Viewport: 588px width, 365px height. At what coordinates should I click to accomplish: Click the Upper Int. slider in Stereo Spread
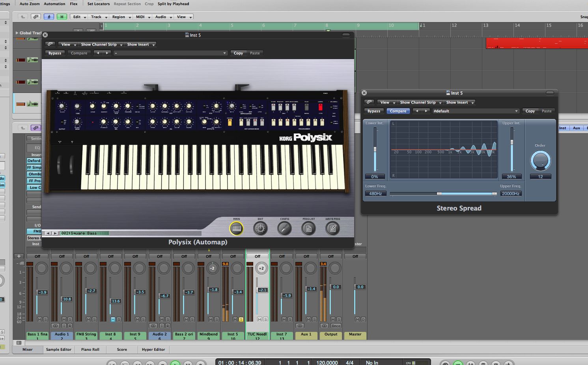tap(512, 149)
